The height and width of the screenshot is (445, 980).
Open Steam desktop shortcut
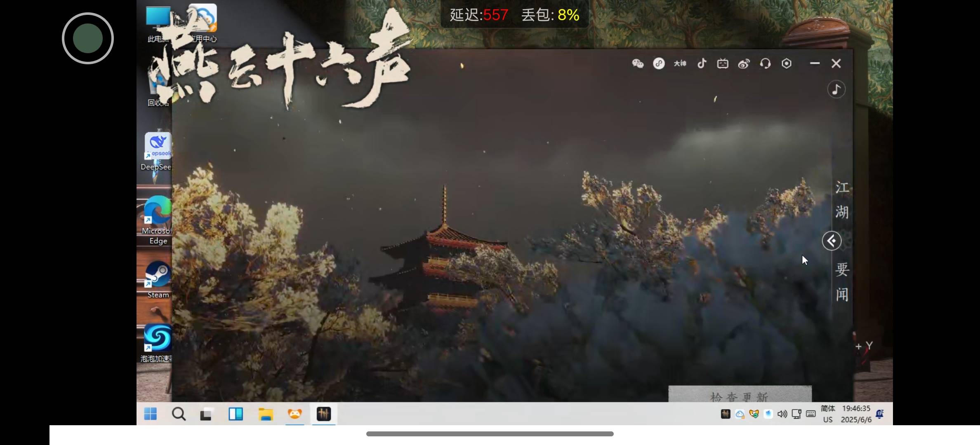tap(158, 279)
